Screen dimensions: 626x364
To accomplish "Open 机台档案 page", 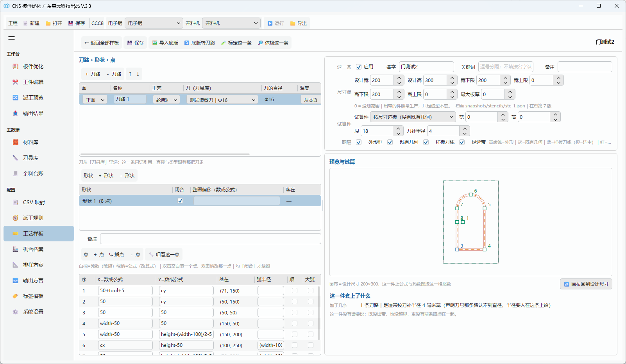I will coord(39,249).
